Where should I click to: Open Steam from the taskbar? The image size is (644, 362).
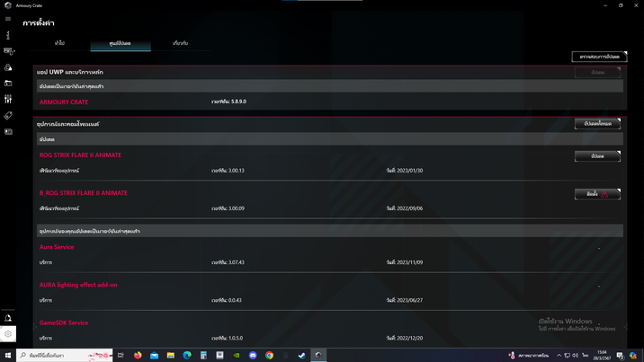(302, 356)
